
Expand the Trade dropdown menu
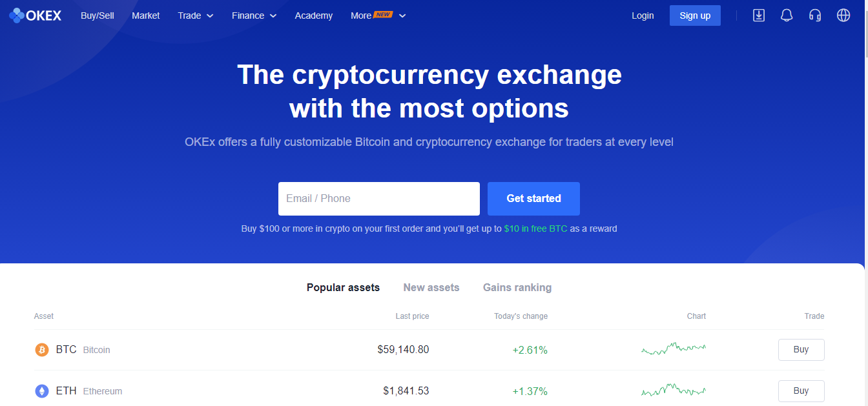point(196,15)
